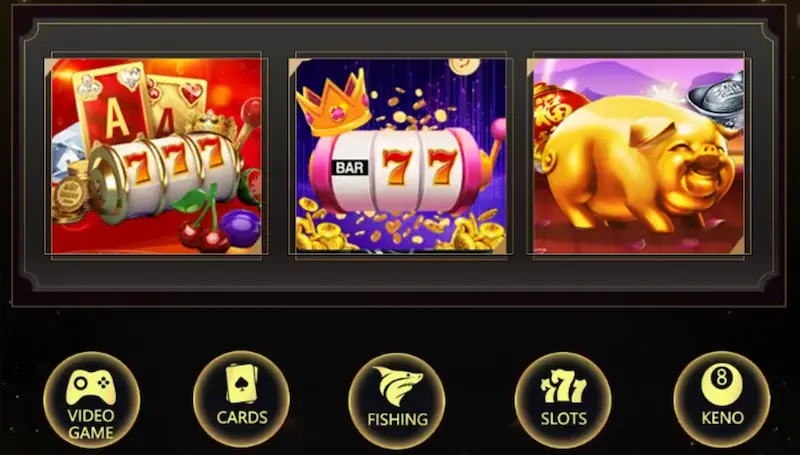Switch to the CARDS category label

(x=242, y=417)
